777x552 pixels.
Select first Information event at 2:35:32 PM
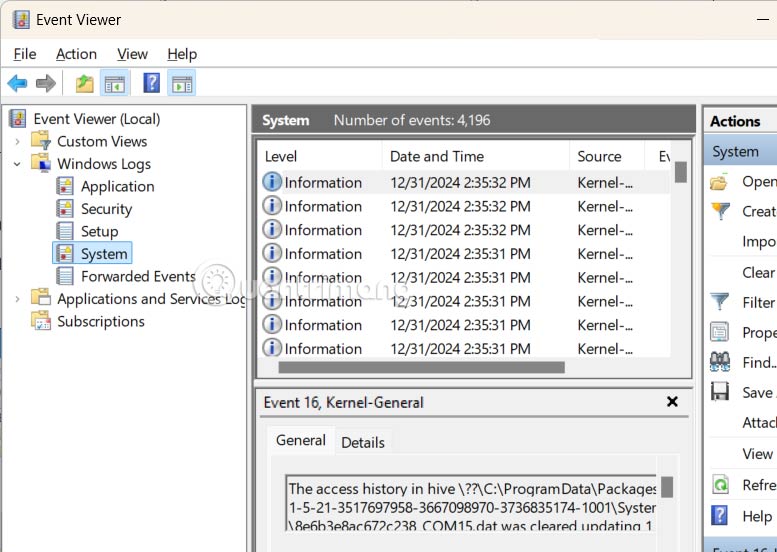[x=465, y=182]
